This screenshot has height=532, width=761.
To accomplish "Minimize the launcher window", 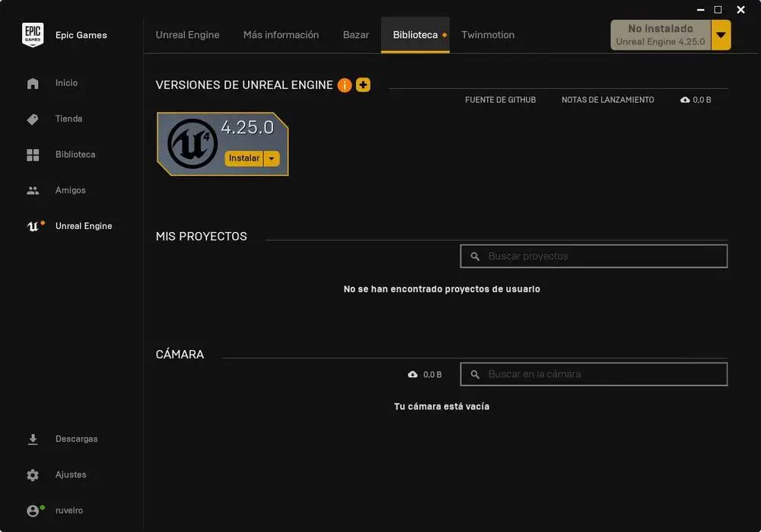I will tap(700, 10).
